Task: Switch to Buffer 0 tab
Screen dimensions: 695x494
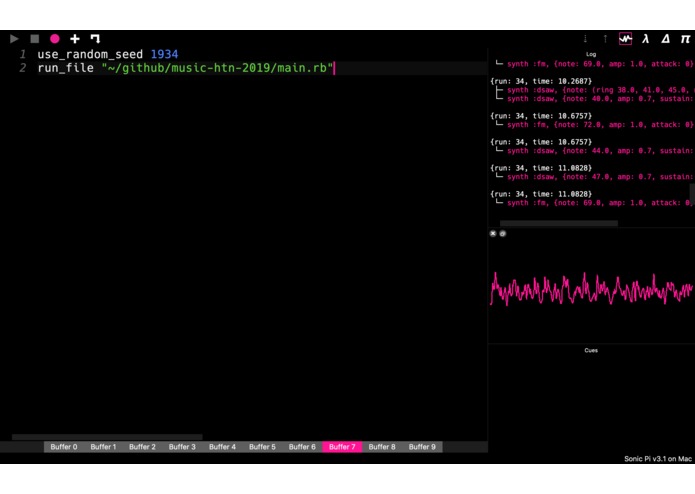Action: point(64,447)
